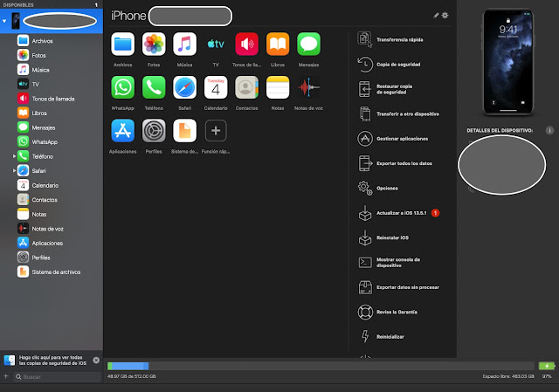Open the gear settings icon beside device name

[445, 16]
